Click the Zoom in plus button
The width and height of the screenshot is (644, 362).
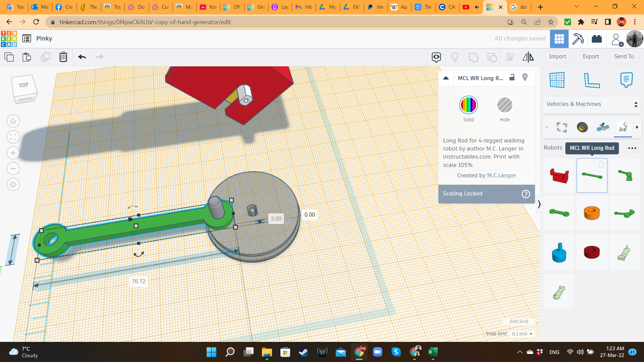(x=13, y=153)
